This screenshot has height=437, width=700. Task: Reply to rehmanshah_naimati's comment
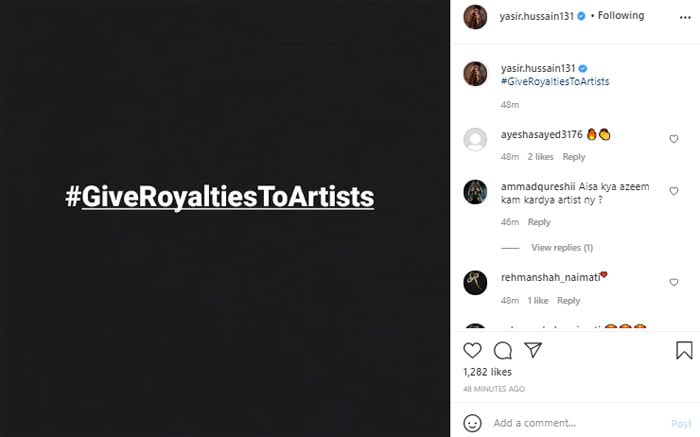coord(569,301)
